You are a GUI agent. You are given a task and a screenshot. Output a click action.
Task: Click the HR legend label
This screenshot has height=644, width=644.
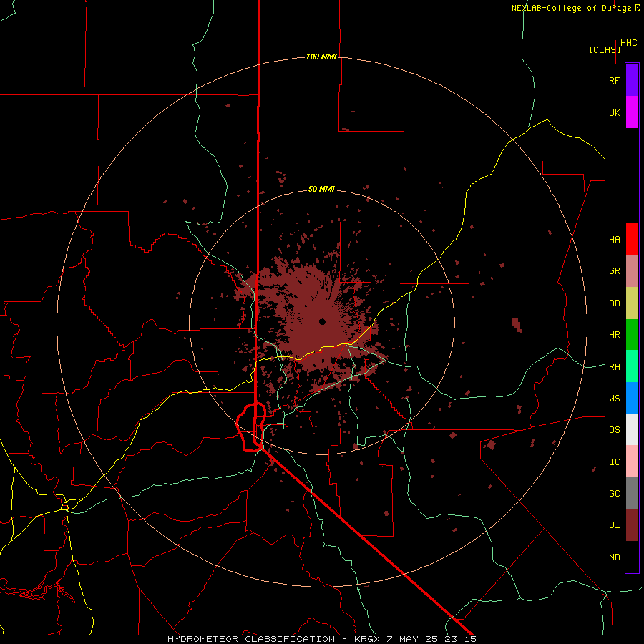[x=614, y=335]
